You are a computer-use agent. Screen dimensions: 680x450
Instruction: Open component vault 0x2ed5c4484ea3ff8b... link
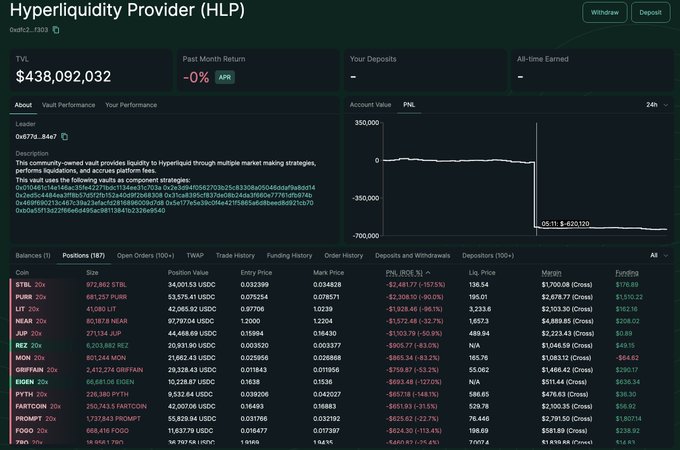coord(89,196)
